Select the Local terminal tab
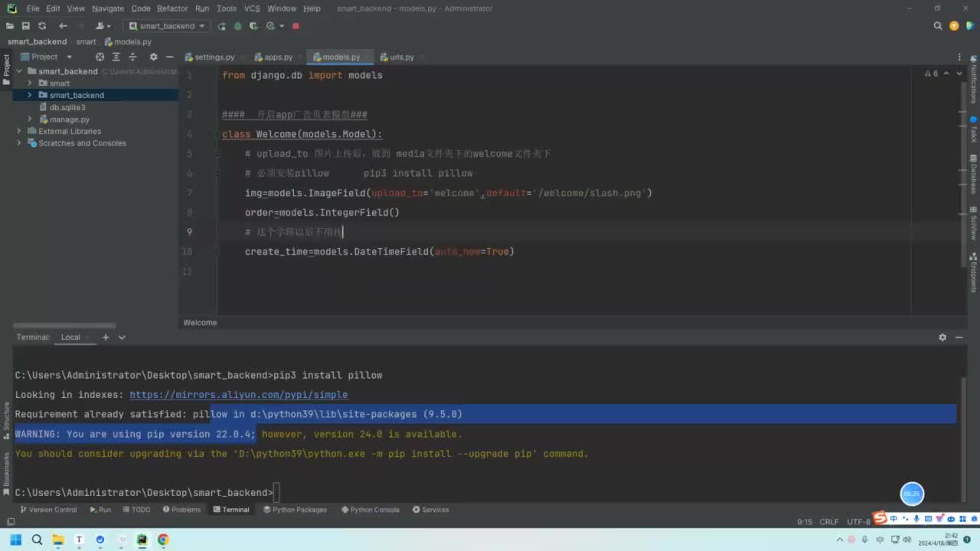Viewport: 980px width, 551px height. 70,337
